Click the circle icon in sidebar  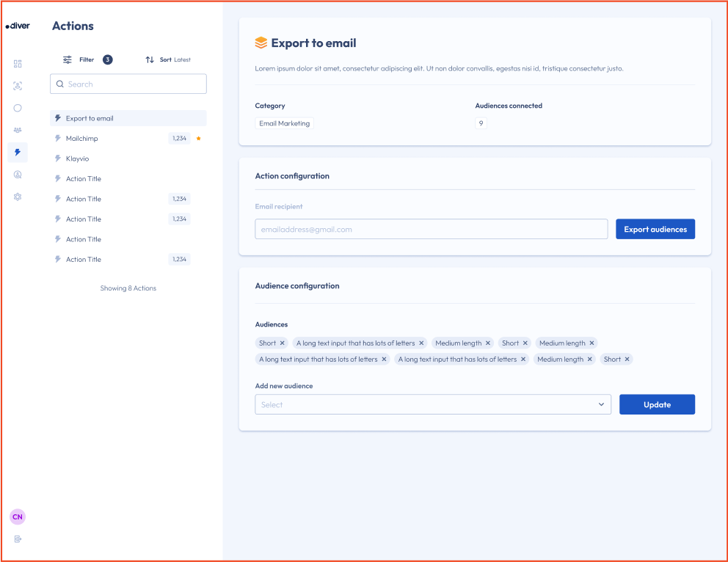pos(18,108)
